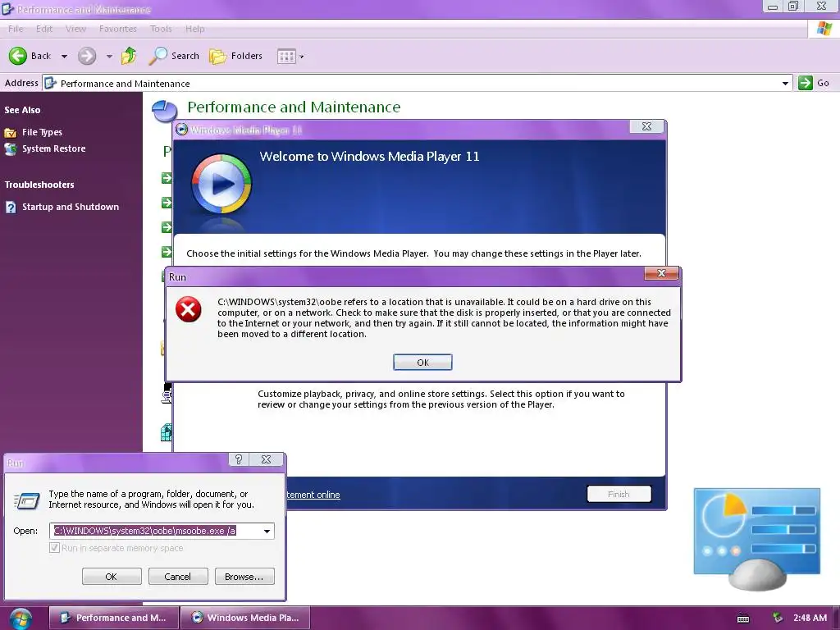
Task: Click OK in the Run dialog
Action: (112, 577)
